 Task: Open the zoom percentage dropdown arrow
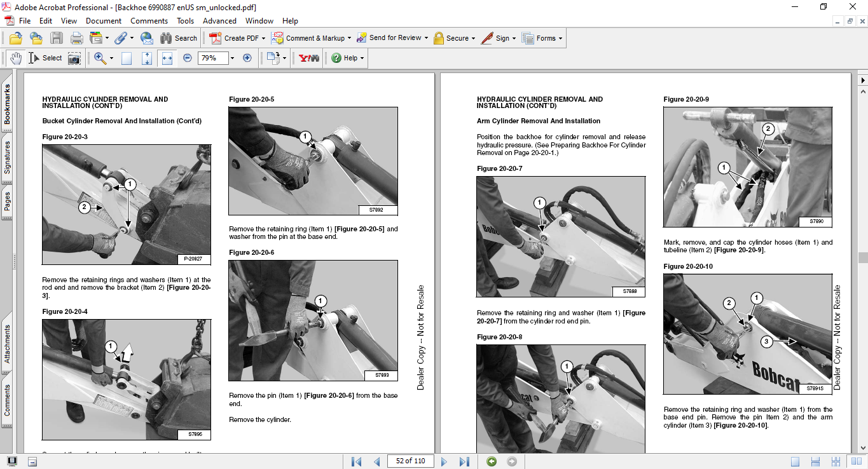[232, 58]
